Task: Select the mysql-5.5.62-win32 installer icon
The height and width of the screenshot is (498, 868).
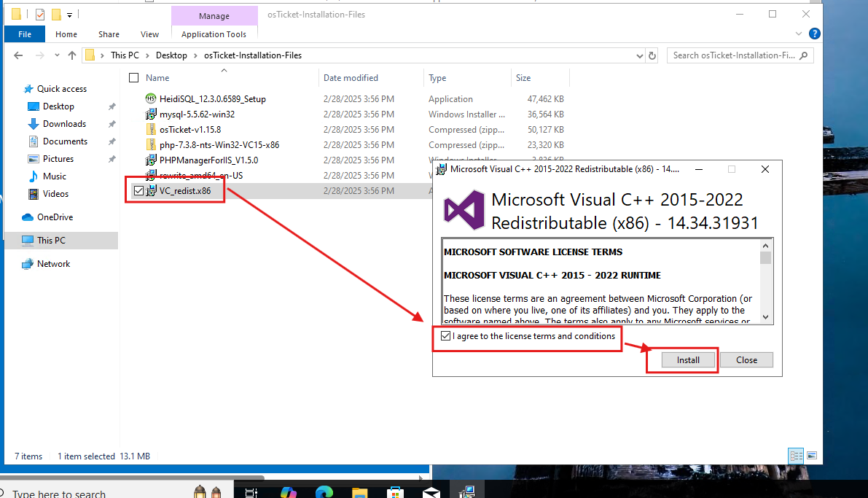Action: [x=151, y=114]
